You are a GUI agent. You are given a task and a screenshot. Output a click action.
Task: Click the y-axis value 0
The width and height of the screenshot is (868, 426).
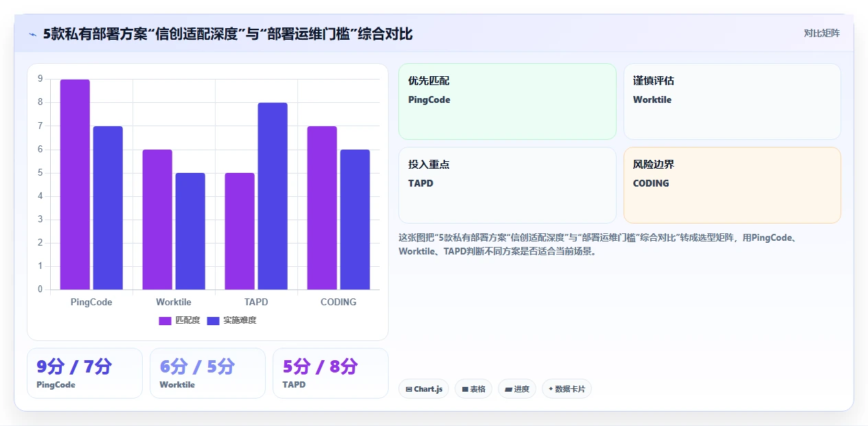[x=41, y=289]
